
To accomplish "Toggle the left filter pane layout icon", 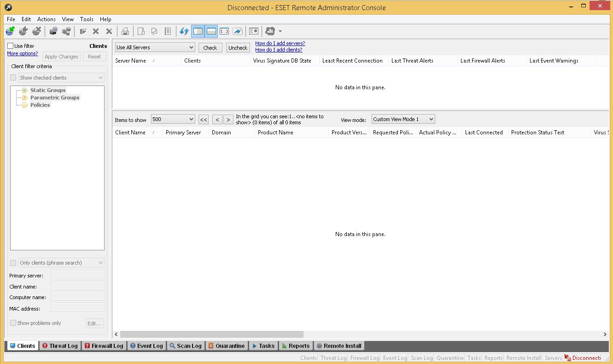I will [x=198, y=31].
